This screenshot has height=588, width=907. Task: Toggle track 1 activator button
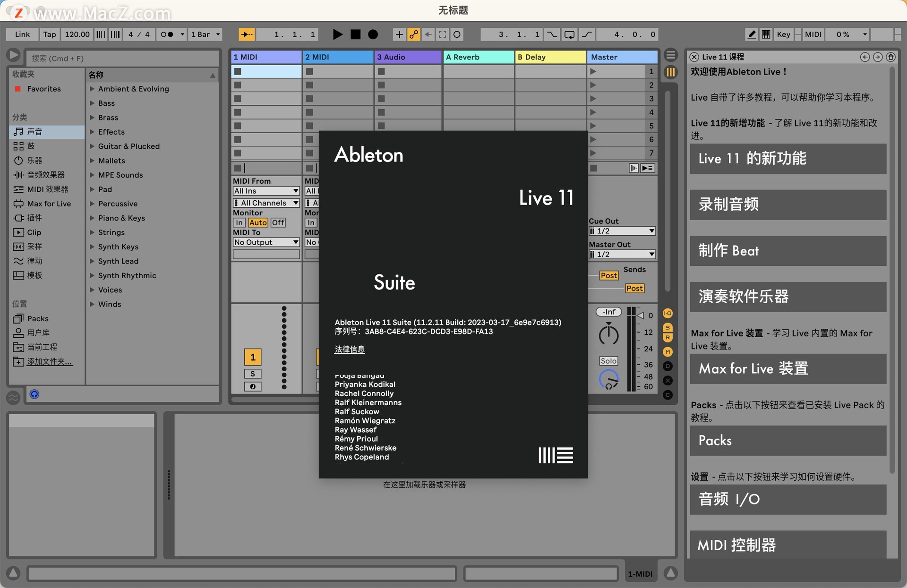pyautogui.click(x=253, y=357)
